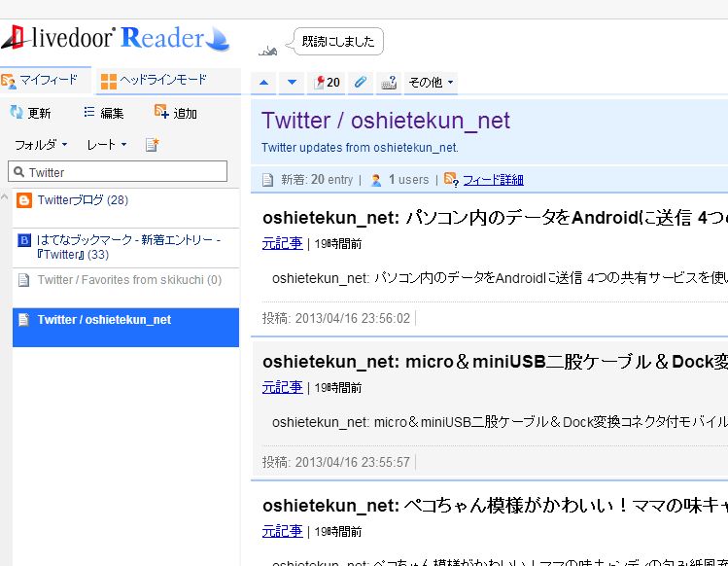Select Twitter / Favorites from skikuchi feed
The width and height of the screenshot is (728, 566).
(125, 287)
